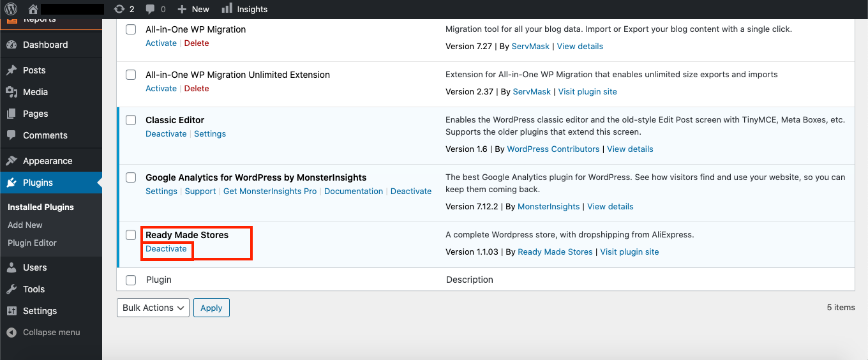Deactivate the Ready Made Stores plugin
The image size is (868, 360).
coord(166,249)
